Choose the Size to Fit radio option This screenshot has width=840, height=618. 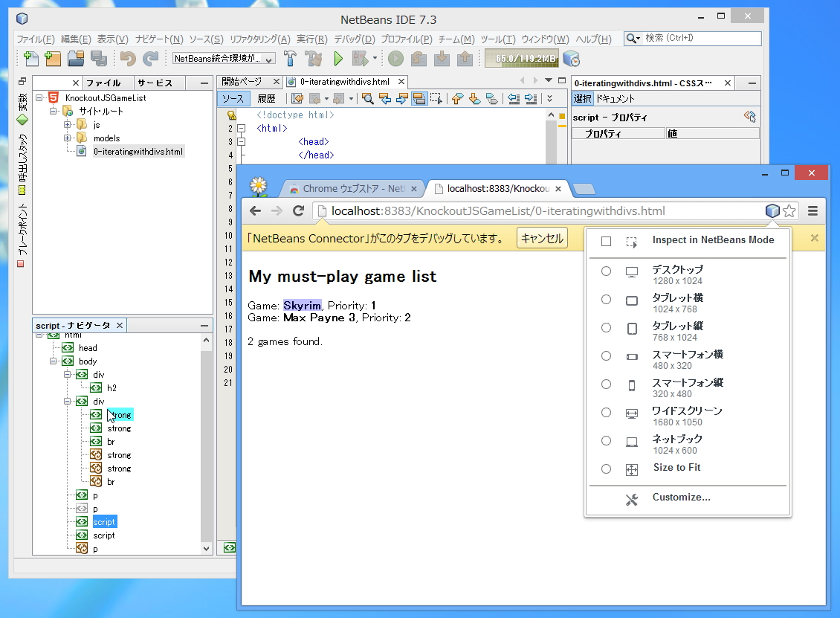point(606,469)
